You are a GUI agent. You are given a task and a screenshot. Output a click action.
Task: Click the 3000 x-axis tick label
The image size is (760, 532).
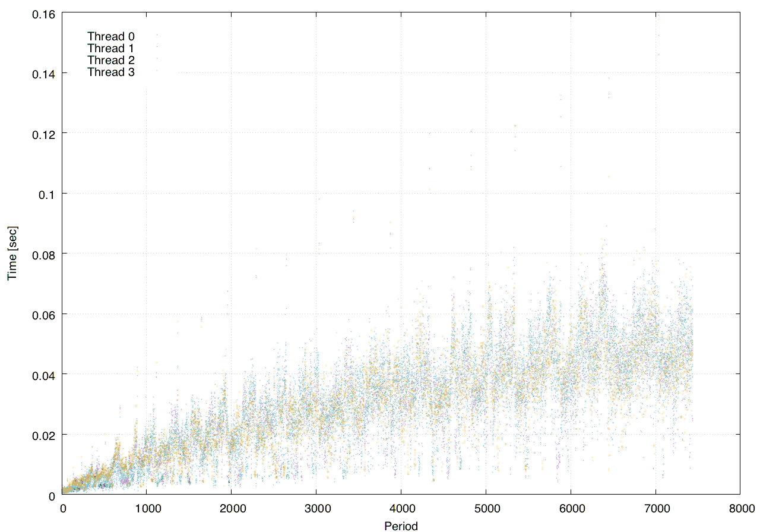coord(316,508)
